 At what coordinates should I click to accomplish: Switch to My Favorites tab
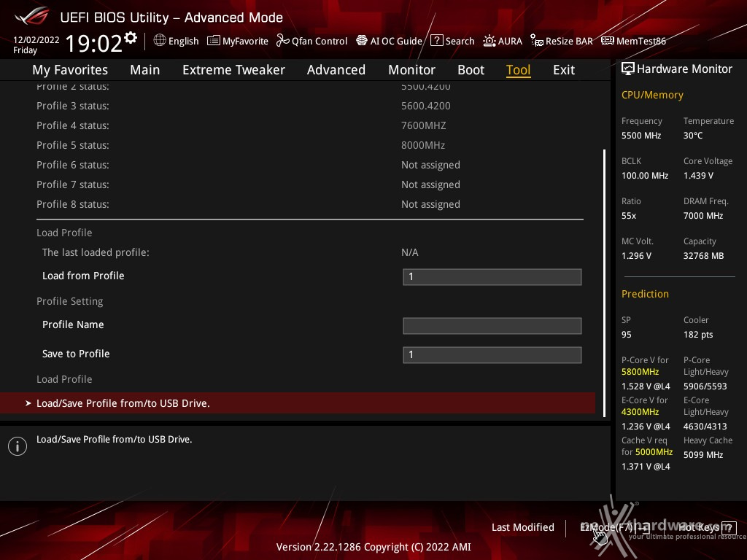(70, 70)
